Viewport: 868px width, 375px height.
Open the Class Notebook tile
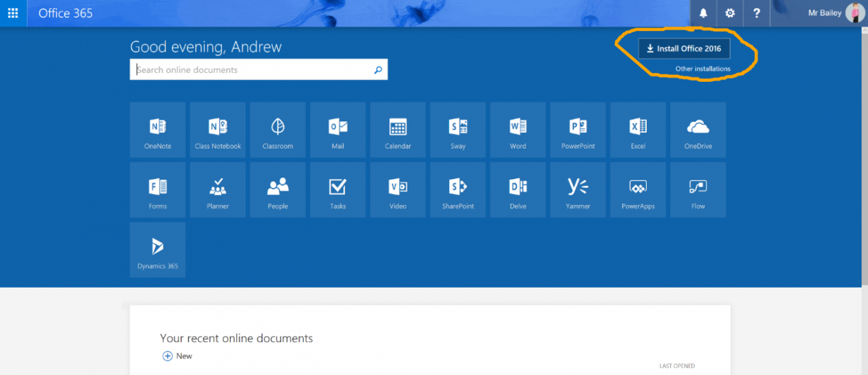(218, 130)
